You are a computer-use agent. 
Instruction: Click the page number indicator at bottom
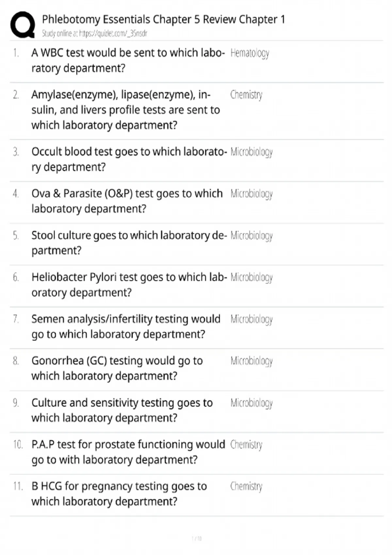point(197,538)
